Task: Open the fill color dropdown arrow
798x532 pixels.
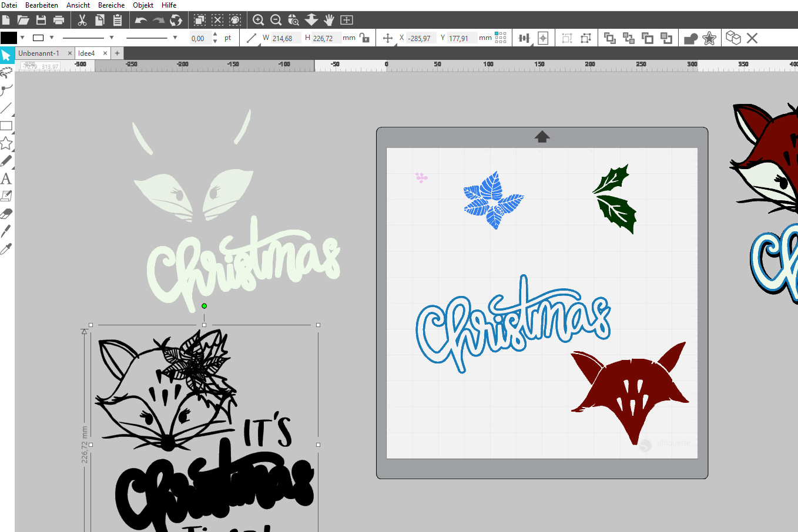Action: click(22, 38)
